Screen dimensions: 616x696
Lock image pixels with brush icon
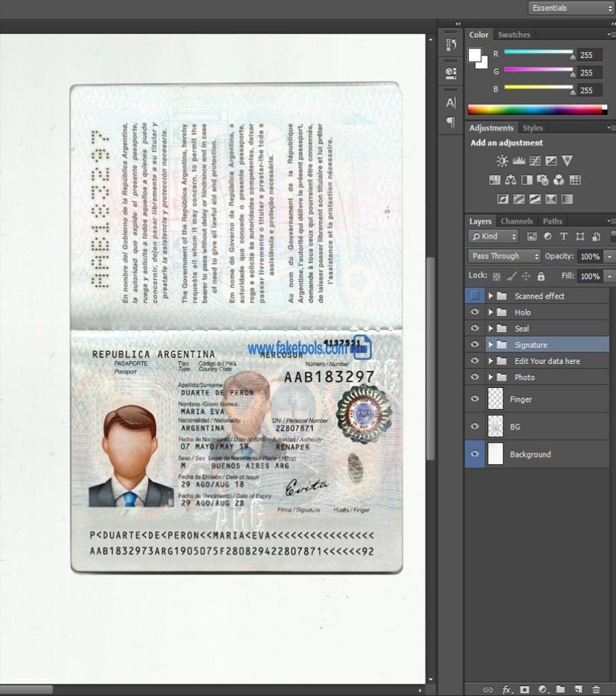(512, 276)
